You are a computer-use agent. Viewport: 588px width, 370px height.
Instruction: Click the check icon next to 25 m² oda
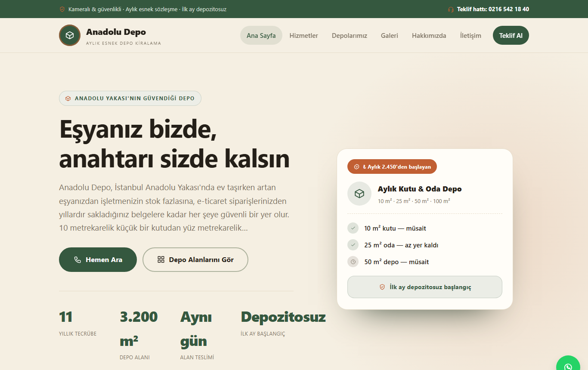353,245
